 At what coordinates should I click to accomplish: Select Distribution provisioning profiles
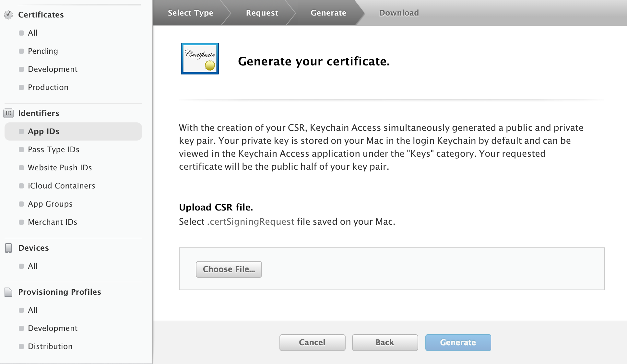(50, 346)
